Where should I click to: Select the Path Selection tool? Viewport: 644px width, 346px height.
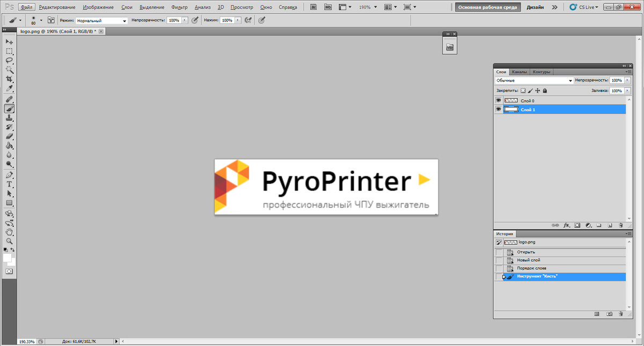9,194
